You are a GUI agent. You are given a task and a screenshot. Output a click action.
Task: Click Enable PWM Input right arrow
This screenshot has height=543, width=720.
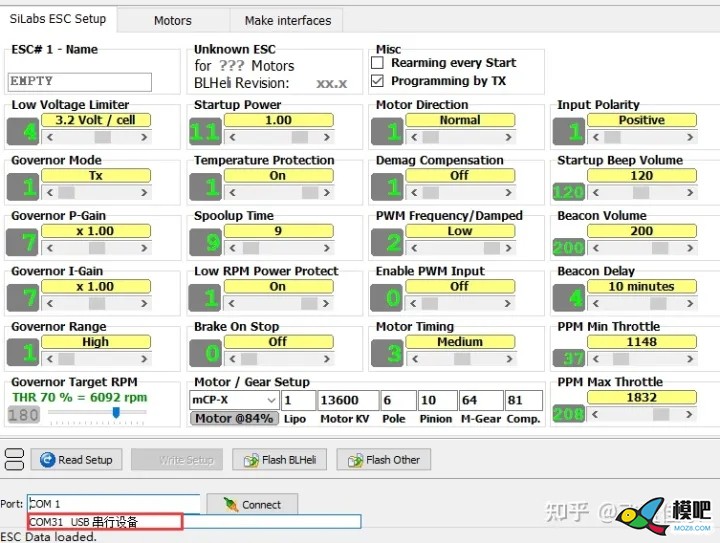point(507,303)
